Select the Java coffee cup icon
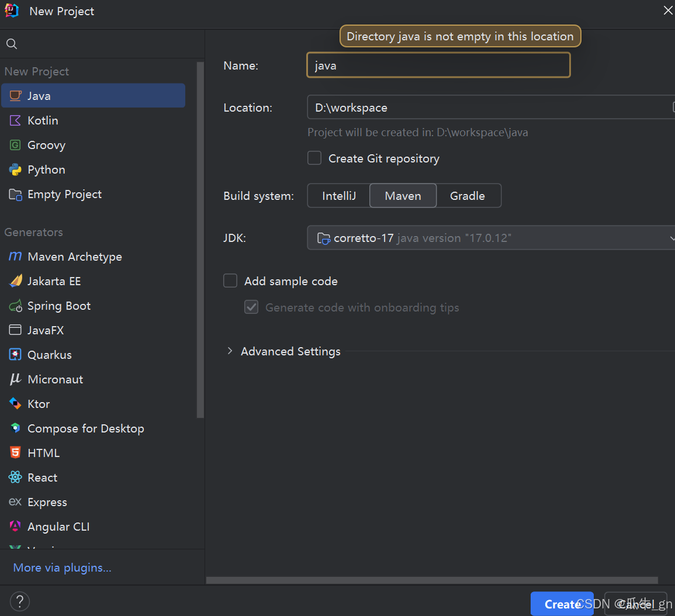 (x=16, y=96)
